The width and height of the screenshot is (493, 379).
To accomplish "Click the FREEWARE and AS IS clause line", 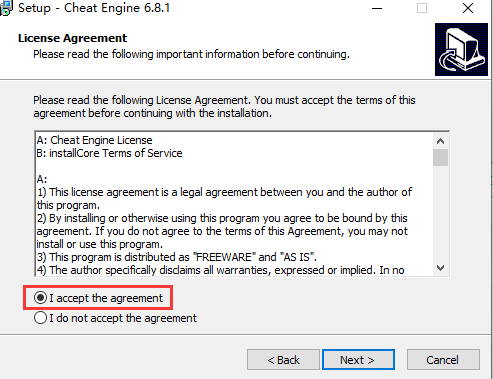I will coord(177,257).
